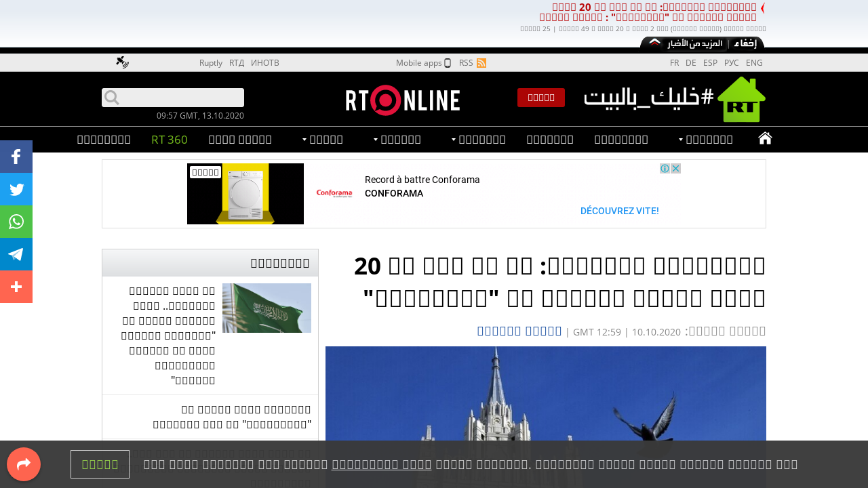Viewport: 868px width, 488px height.
Task: Click the RT Online logo
Action: tap(403, 100)
